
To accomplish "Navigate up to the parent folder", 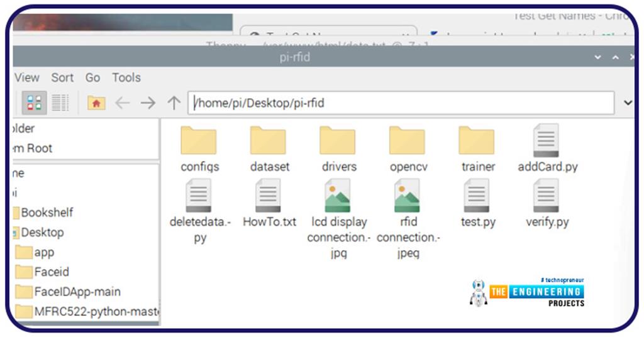I will tap(174, 102).
